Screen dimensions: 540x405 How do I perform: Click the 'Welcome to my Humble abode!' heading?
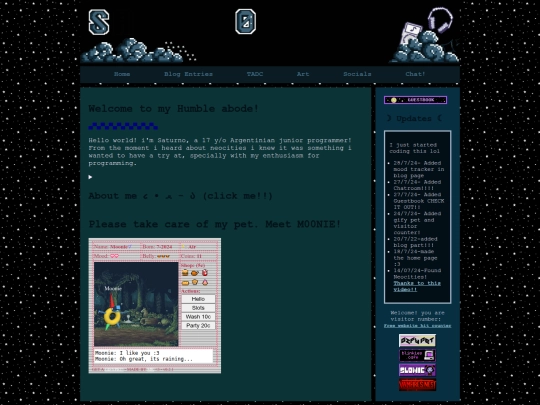coord(174,109)
